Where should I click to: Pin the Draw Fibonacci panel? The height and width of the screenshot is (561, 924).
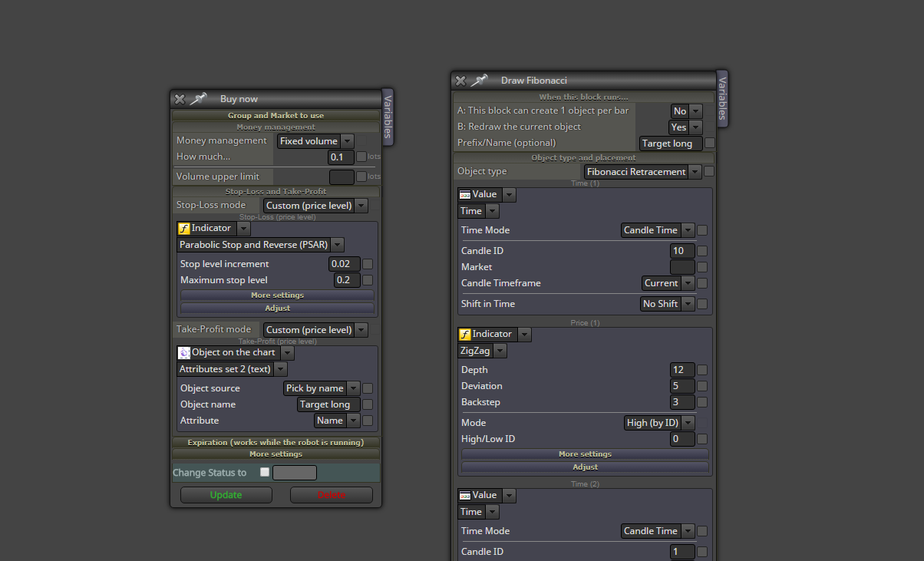tap(480, 80)
